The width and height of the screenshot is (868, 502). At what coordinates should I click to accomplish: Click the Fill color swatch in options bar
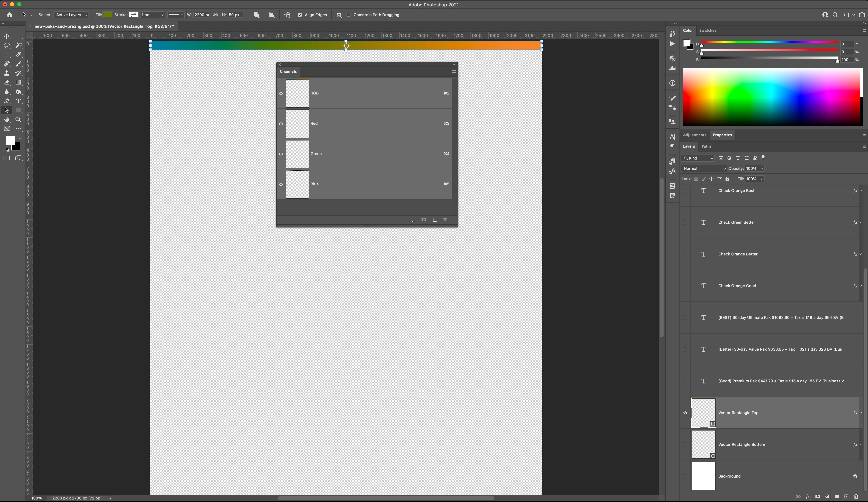(108, 15)
